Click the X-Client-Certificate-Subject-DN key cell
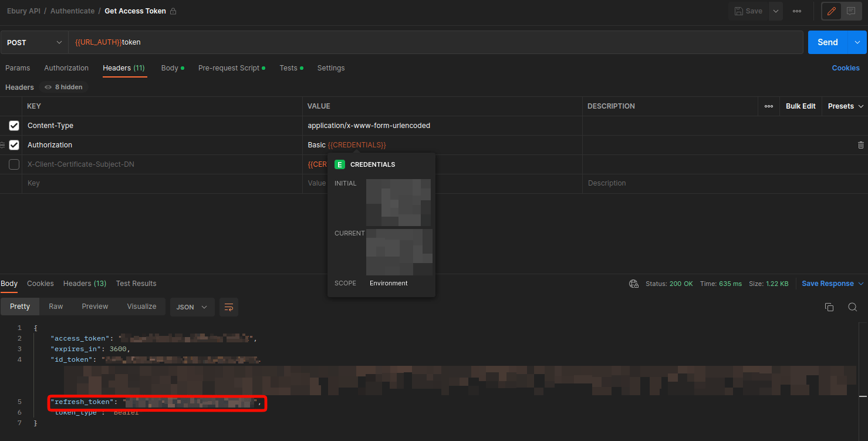The height and width of the screenshot is (441, 868). [x=162, y=164]
